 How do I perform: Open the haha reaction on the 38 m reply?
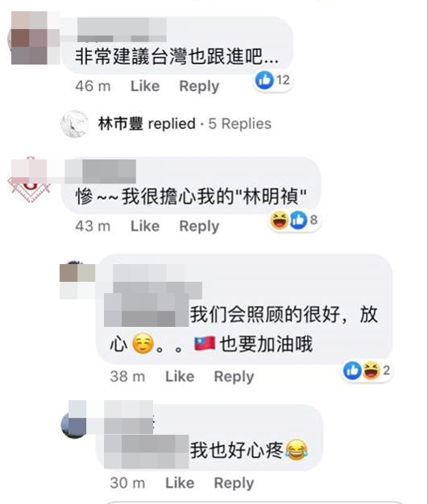click(371, 370)
